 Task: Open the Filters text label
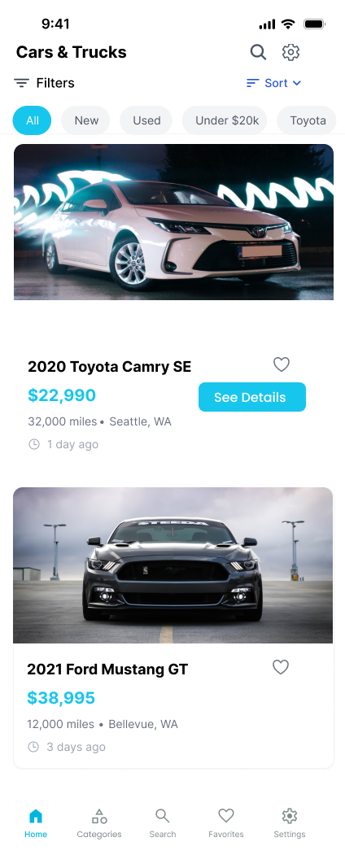point(55,83)
